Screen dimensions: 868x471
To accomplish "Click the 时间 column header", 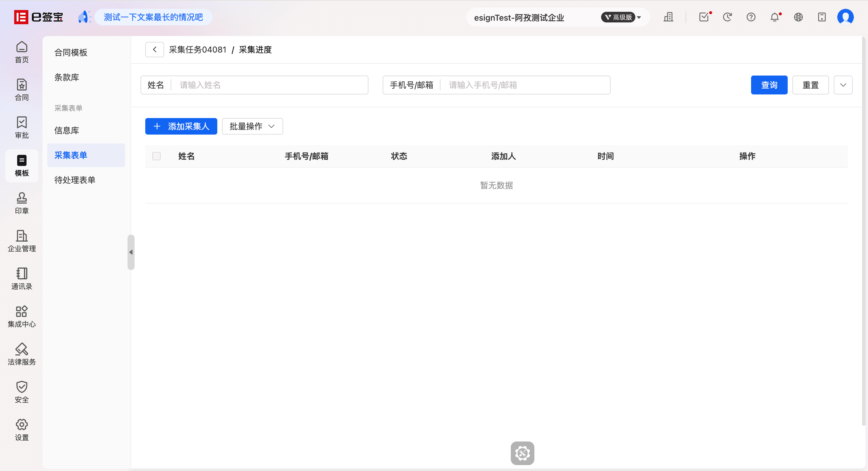I will pyautogui.click(x=606, y=156).
